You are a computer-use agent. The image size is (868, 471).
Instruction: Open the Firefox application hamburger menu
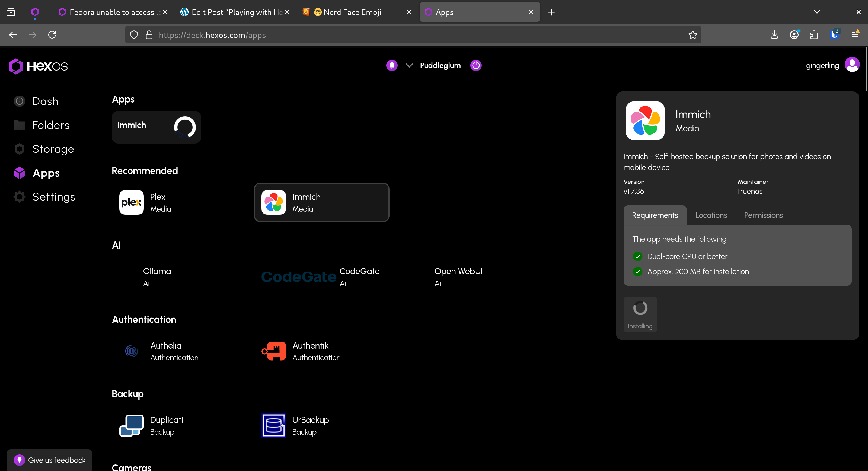[x=854, y=35]
